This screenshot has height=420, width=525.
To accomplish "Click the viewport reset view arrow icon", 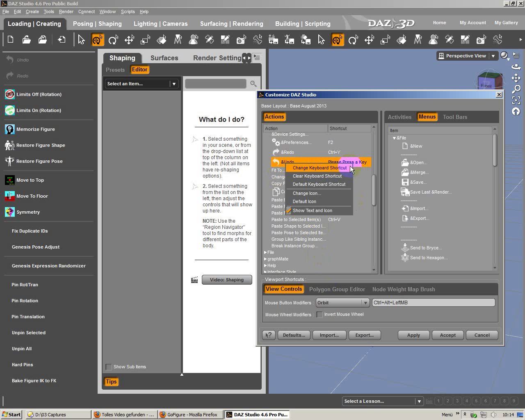I will (516, 111).
